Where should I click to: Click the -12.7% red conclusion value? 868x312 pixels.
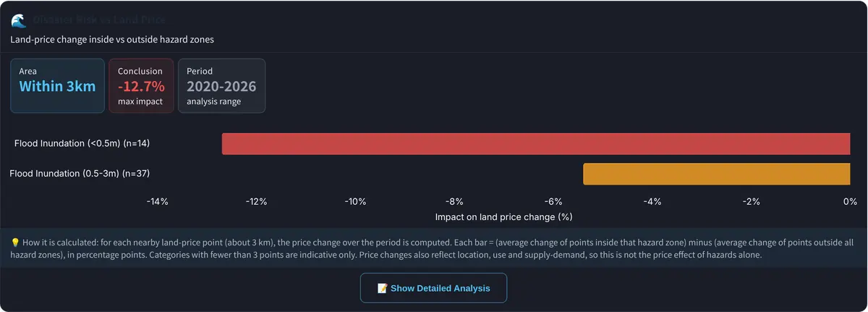pos(141,86)
